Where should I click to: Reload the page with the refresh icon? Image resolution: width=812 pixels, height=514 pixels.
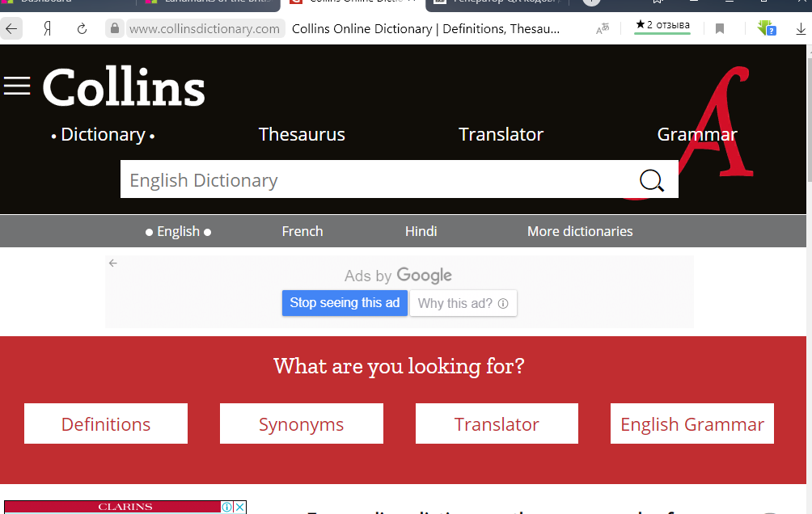(82, 29)
